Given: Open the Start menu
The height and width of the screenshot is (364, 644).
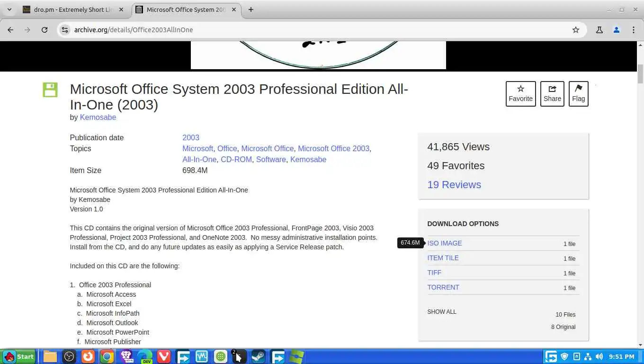Looking at the screenshot, I should (x=18, y=356).
